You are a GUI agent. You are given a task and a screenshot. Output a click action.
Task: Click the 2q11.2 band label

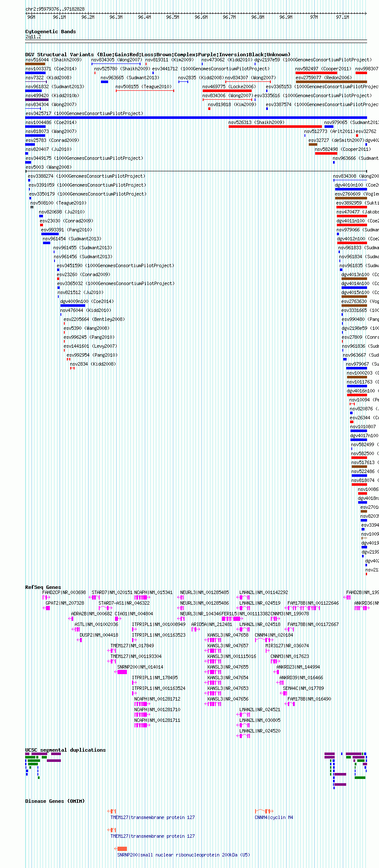(33, 37)
